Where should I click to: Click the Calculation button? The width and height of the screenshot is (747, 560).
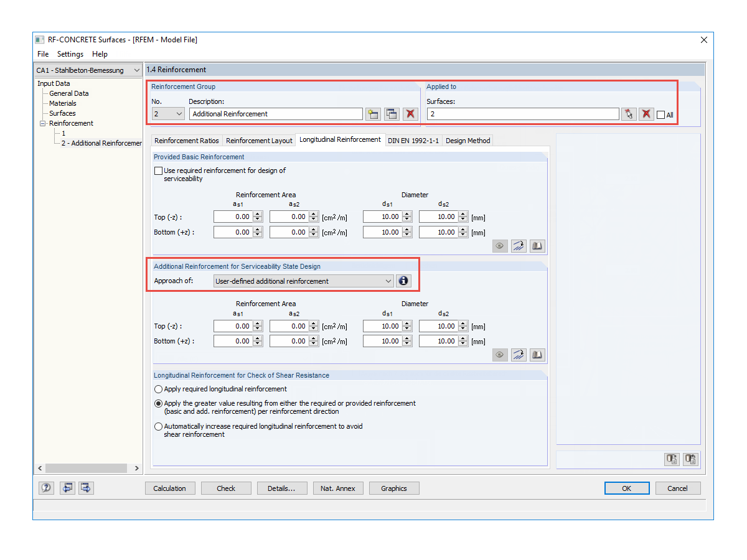click(x=170, y=488)
